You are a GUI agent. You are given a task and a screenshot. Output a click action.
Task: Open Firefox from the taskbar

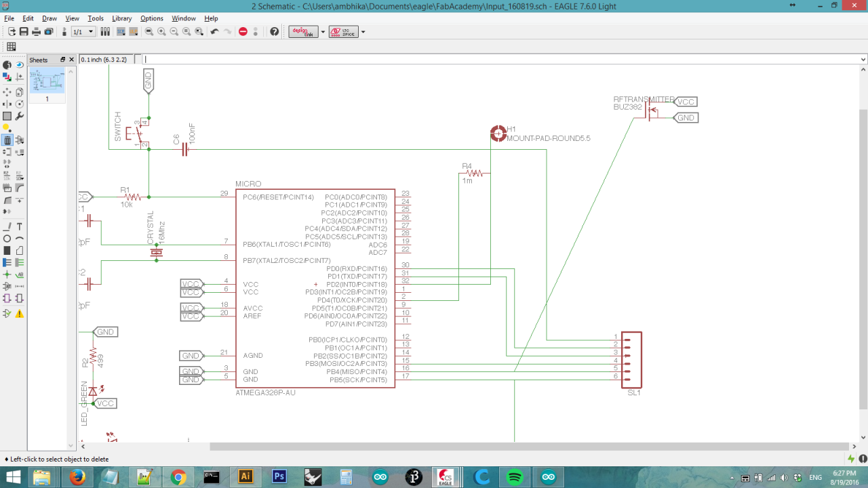pyautogui.click(x=77, y=477)
